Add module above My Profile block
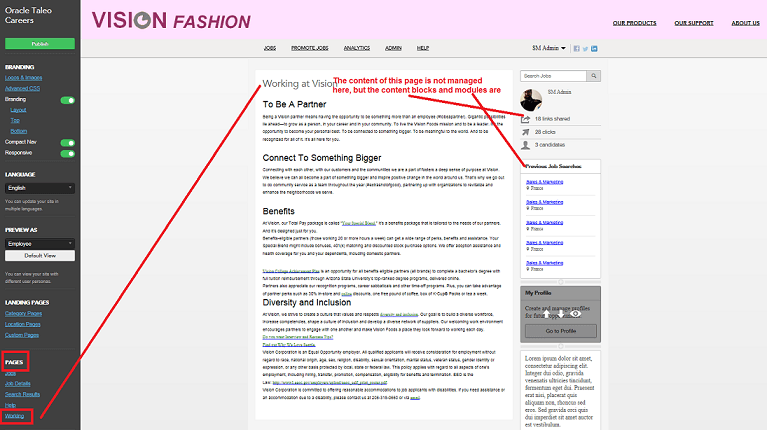767x430 pixels. coord(561,282)
